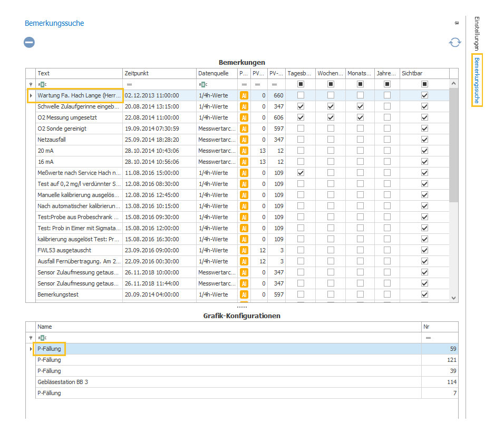Image resolution: width=504 pixels, height=443 pixels.
Task: Select Gebläsestation BB 3 configuration row
Action: [241, 382]
